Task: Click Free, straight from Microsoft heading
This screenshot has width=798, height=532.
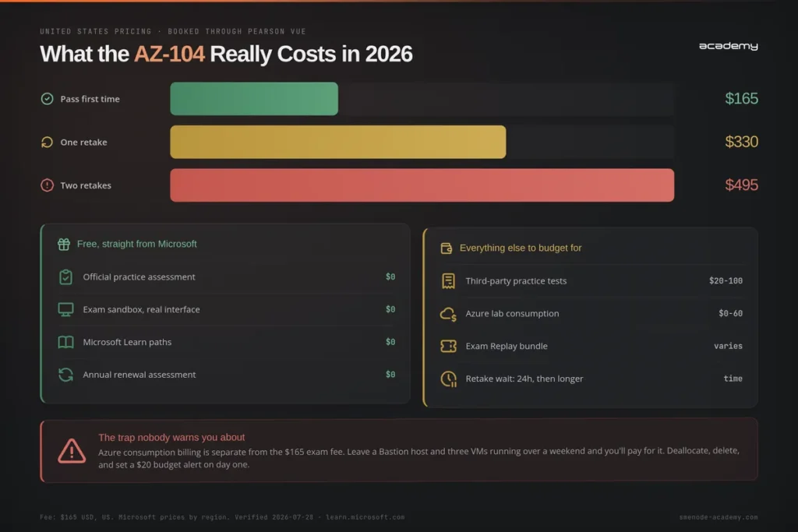Action: (137, 244)
